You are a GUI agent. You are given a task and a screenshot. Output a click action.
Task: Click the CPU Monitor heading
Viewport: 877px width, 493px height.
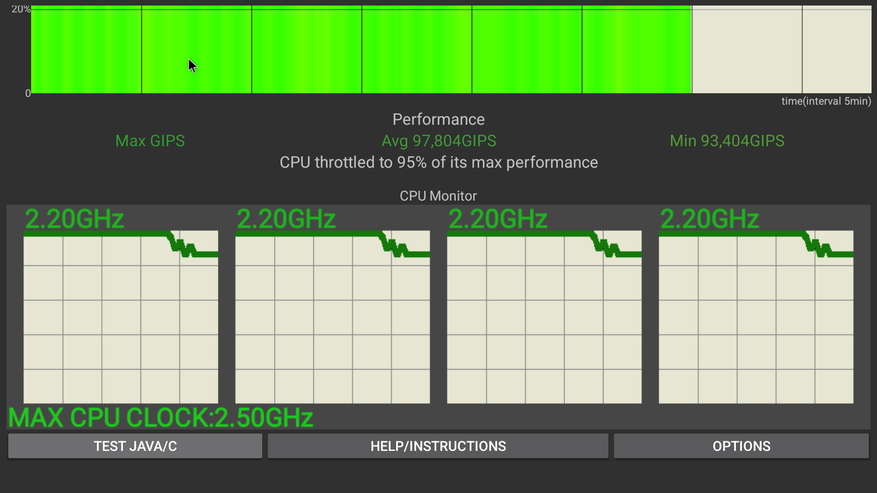click(x=438, y=196)
